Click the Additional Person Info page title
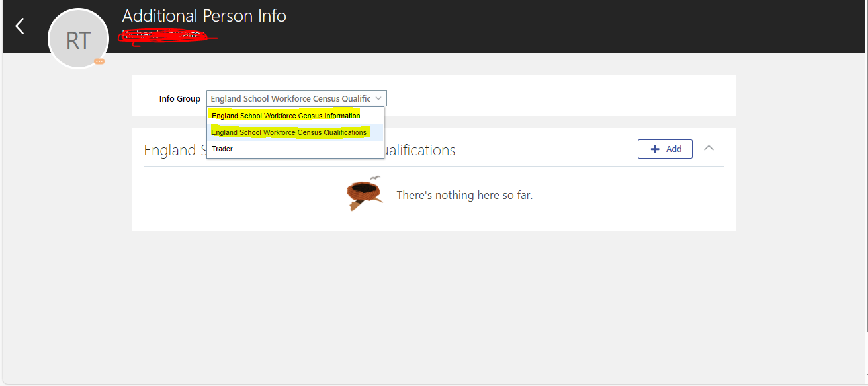Screen dimensions: 868x386 click(204, 15)
